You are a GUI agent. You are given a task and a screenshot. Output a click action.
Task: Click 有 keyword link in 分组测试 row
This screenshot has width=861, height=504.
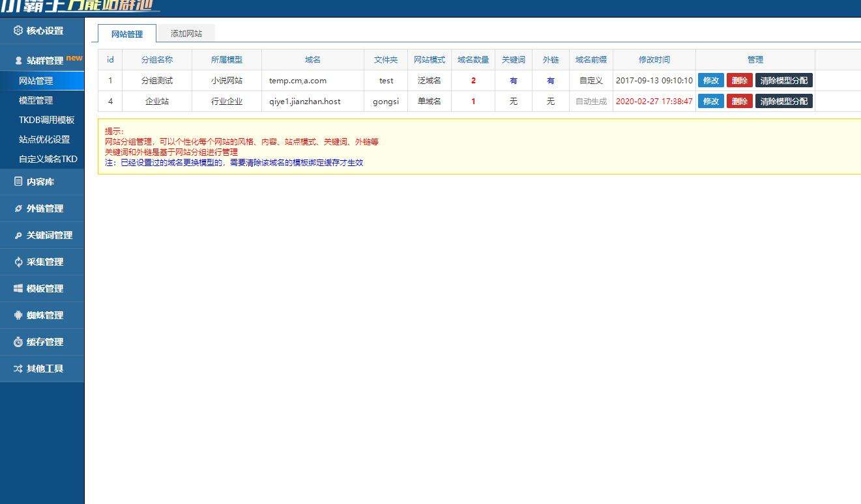coord(514,81)
